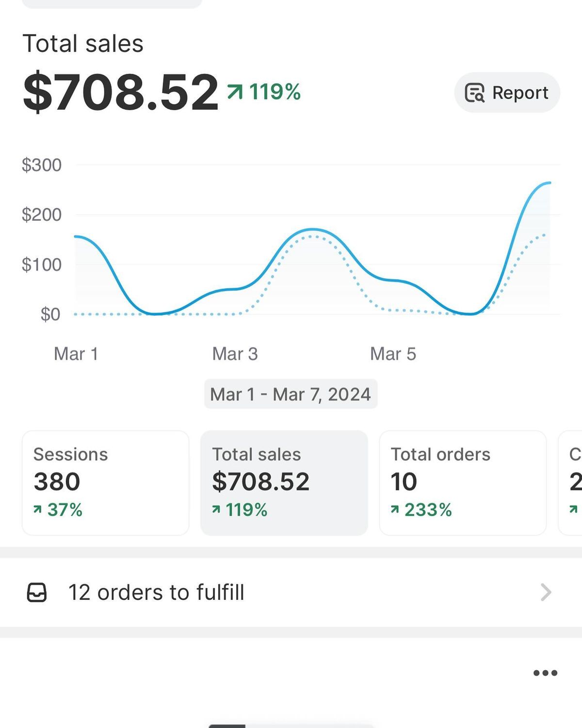Click the trend arrow on the Total sales card
This screenshot has width=582, height=728.
click(217, 510)
